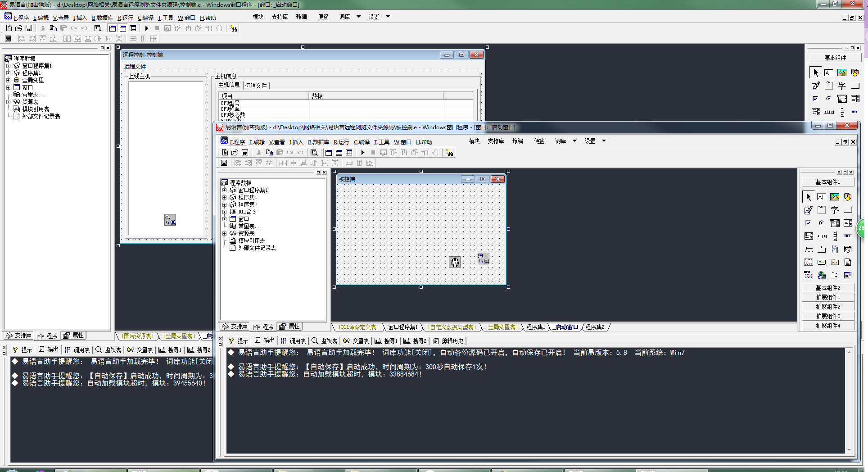Select edit box component in front component box
The height and width of the screenshot is (472, 868).
click(821, 197)
